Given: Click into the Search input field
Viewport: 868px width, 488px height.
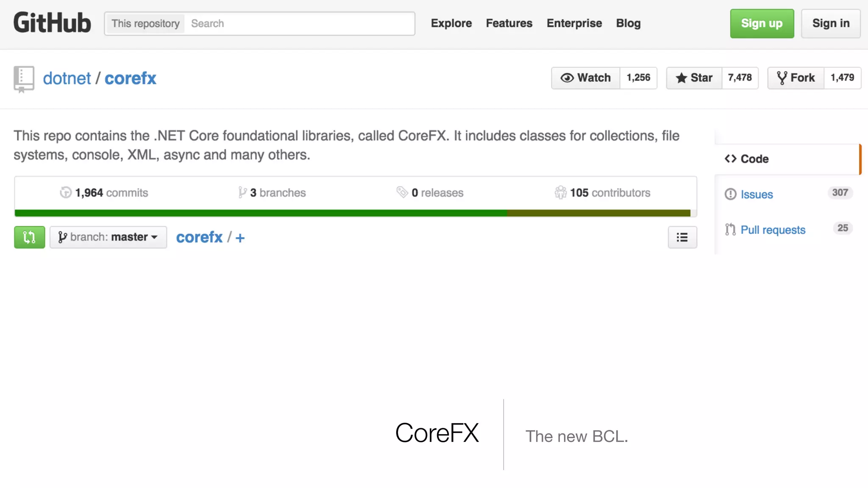Looking at the screenshot, I should 300,24.
